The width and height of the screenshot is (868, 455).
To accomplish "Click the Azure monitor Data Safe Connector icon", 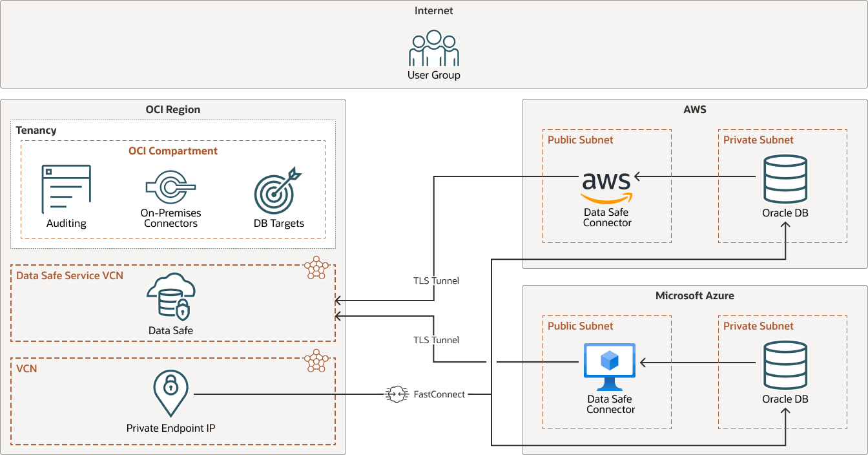I will click(610, 367).
